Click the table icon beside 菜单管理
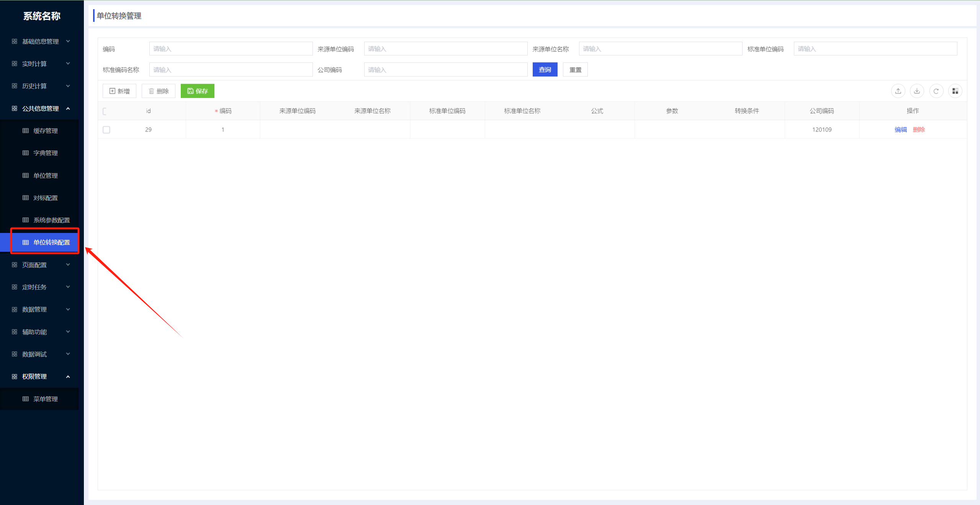The height and width of the screenshot is (505, 980). pos(26,399)
